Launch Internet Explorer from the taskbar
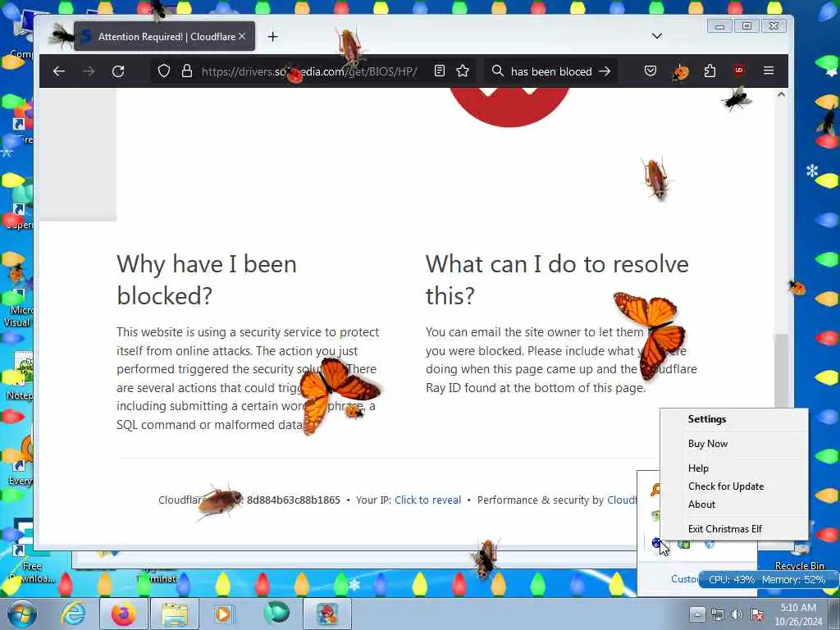The image size is (840, 630). 73,614
